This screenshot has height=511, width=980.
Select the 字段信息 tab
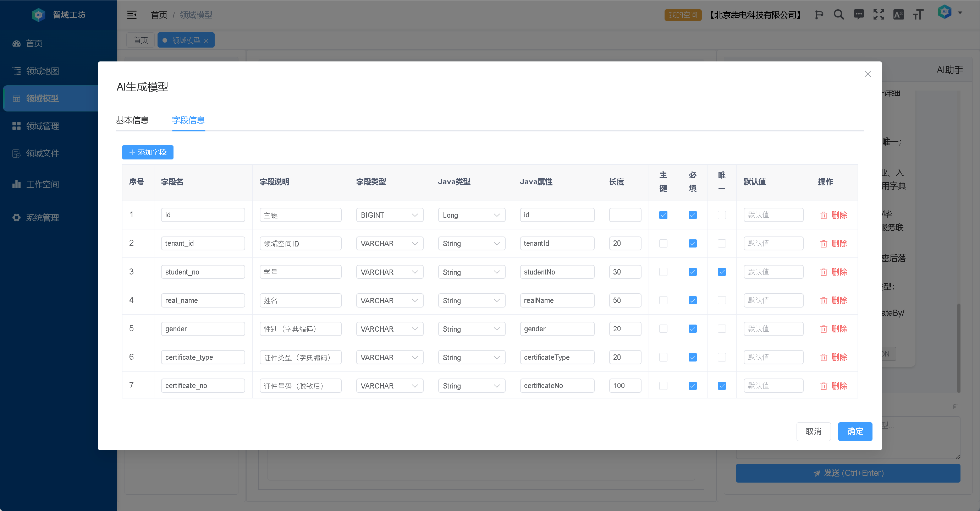[188, 120]
